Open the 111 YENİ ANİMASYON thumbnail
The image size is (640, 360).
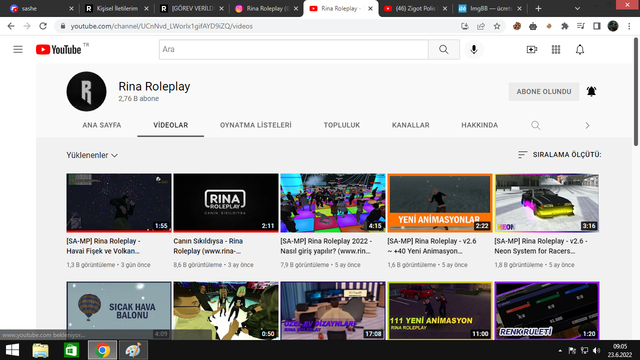point(440,311)
